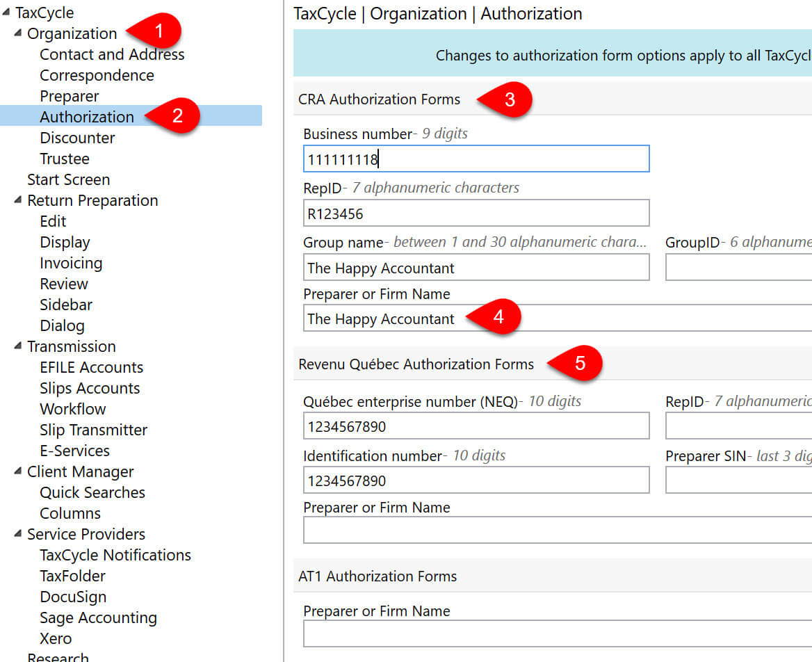The width and height of the screenshot is (812, 662).
Task: Open the Preparer options page
Action: (70, 96)
